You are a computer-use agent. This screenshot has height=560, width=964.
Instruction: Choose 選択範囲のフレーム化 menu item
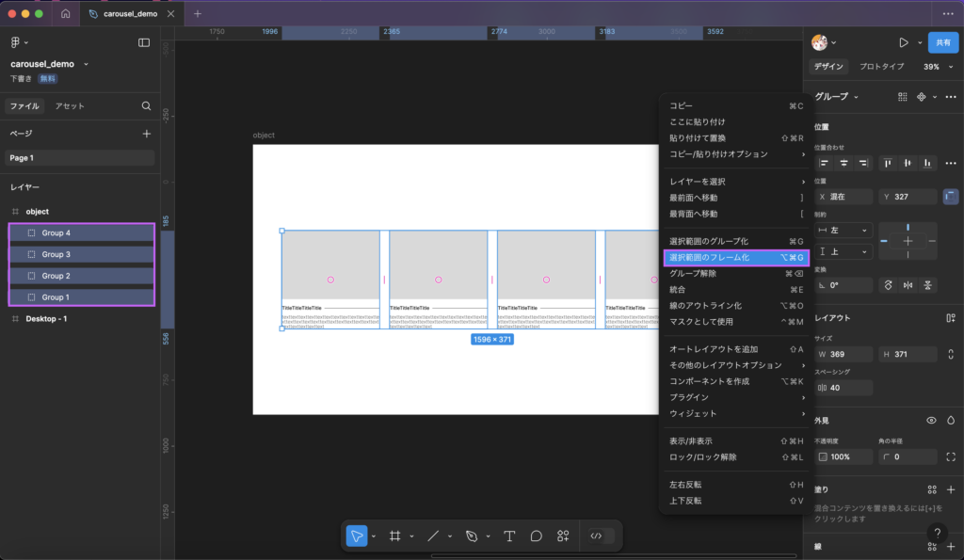point(736,258)
